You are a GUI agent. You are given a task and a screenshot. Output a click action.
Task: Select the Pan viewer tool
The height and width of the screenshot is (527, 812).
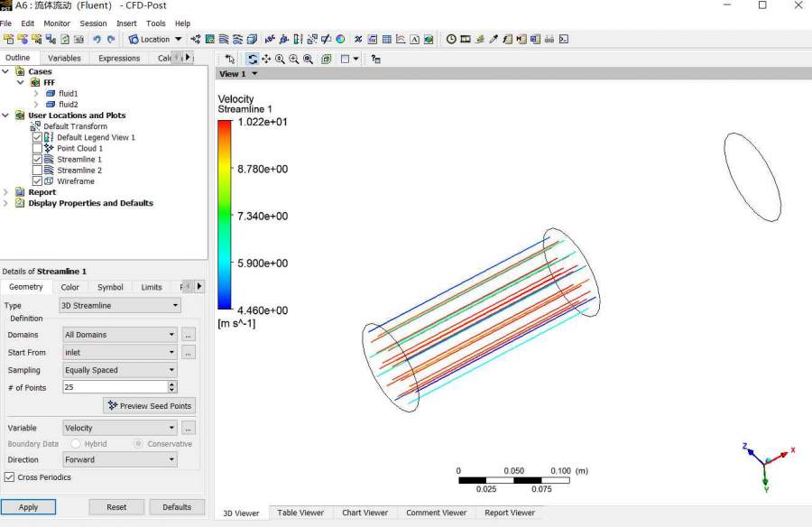[266, 59]
